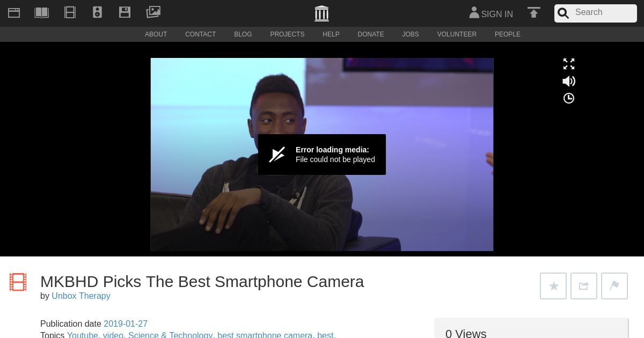Open the HELP menu item
Image resolution: width=644 pixels, height=338 pixels.
(331, 34)
